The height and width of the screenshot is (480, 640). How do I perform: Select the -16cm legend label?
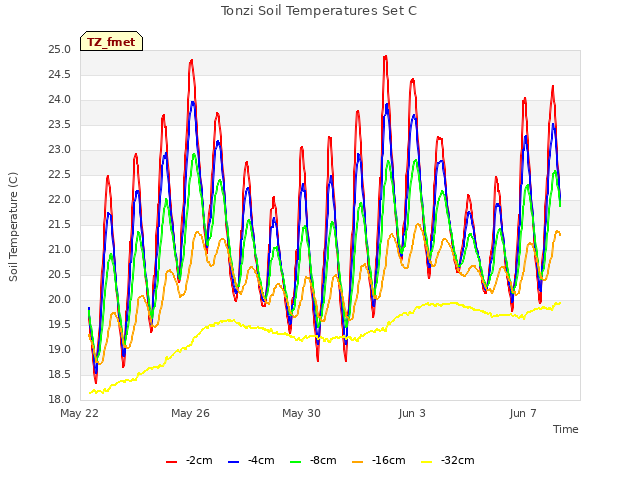389,460
